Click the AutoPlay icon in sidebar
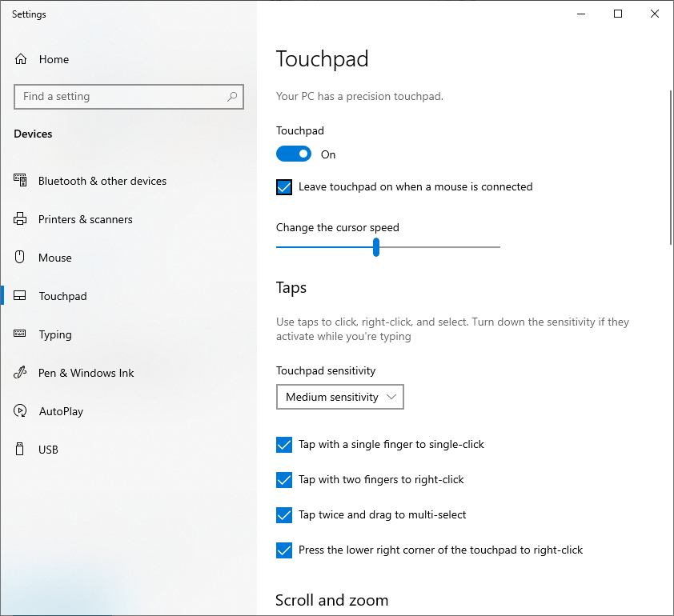 tap(21, 411)
